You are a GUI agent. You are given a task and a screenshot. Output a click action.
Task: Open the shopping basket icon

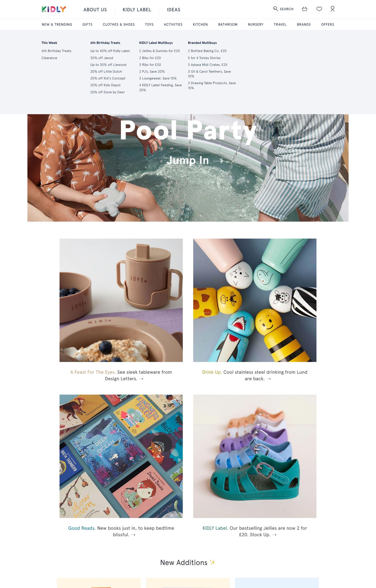305,9
